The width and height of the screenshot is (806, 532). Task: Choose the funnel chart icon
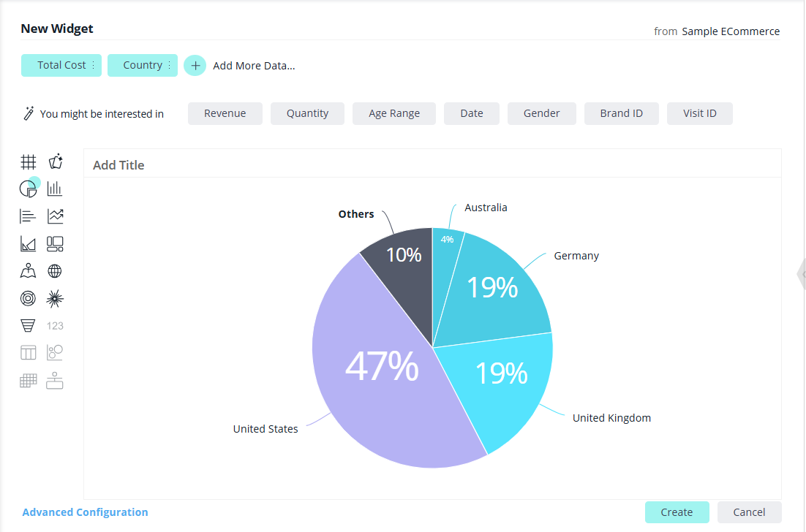[x=28, y=326]
